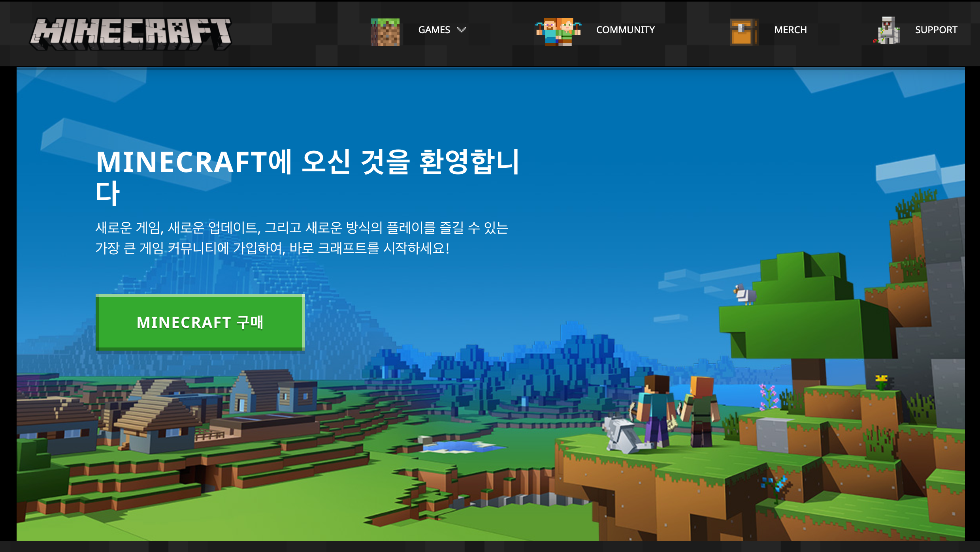Click the treasure chest Merch icon
Viewport: 980px width, 552px height.
pyautogui.click(x=743, y=32)
